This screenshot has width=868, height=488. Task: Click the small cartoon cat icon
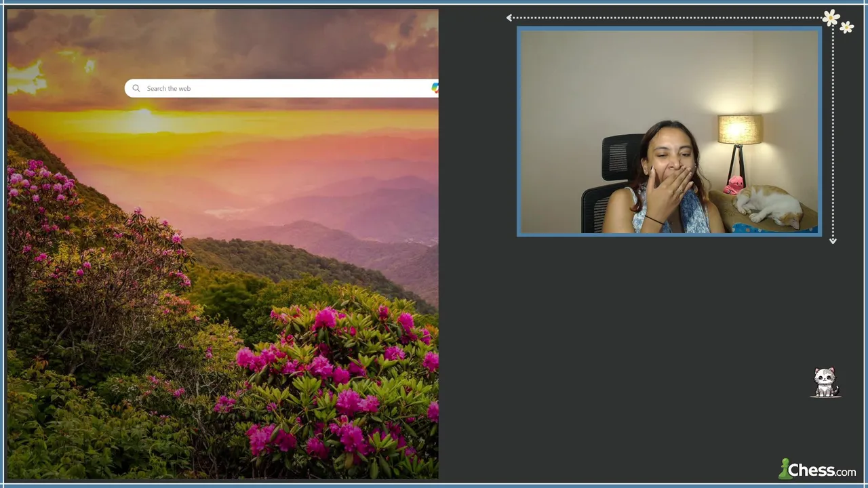point(825,382)
